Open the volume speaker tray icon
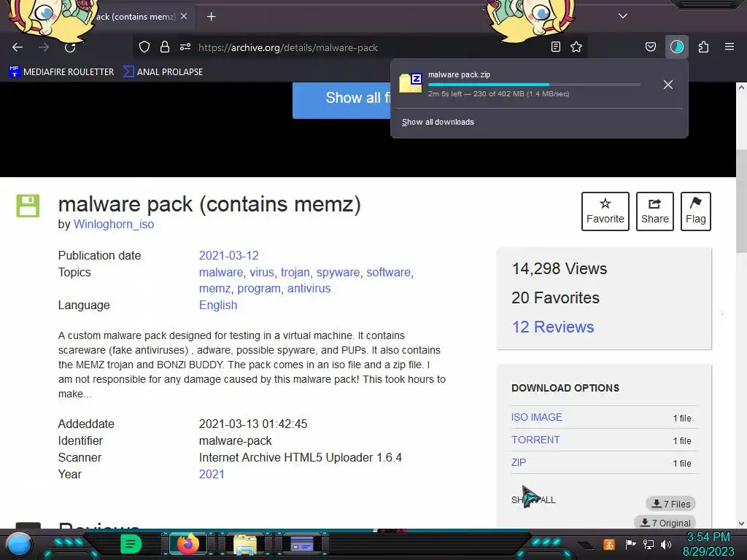Screen dimensions: 747x560 [666, 544]
